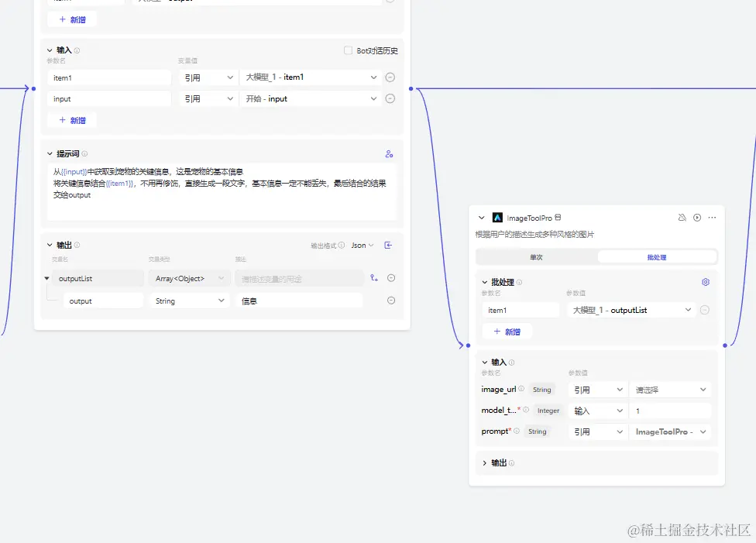Open prompt library icon in 提示词 section
This screenshot has width=756, height=543.
coord(389,154)
